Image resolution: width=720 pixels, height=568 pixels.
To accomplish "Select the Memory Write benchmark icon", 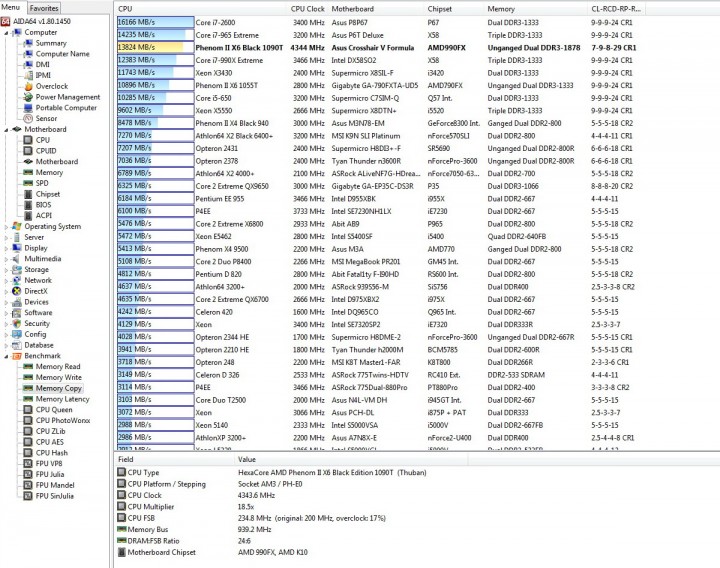I will tap(28, 377).
